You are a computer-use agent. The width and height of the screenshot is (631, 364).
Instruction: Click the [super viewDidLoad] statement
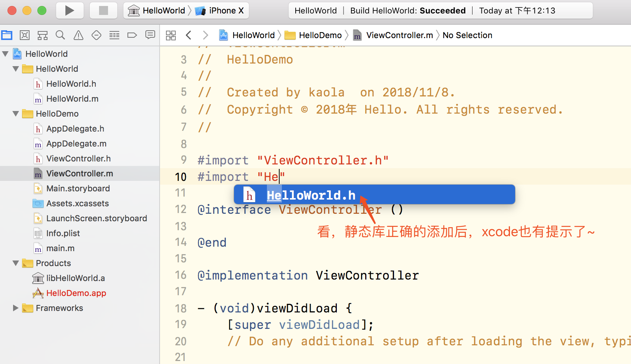pyautogui.click(x=301, y=325)
